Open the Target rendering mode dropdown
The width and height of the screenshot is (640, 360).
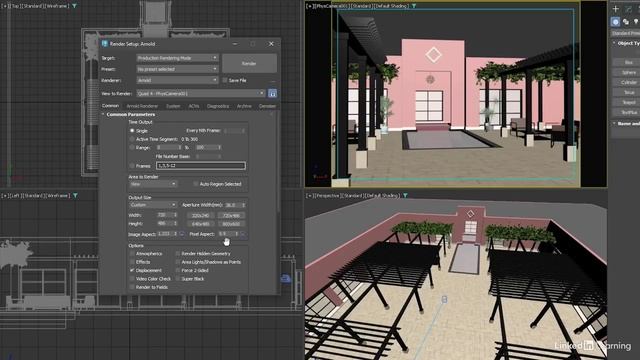pyautogui.click(x=177, y=58)
